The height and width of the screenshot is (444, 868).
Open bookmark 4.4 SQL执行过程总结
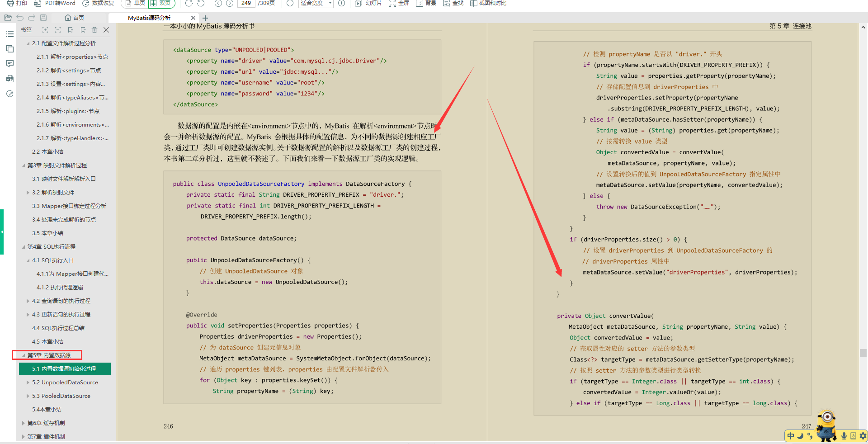point(58,328)
